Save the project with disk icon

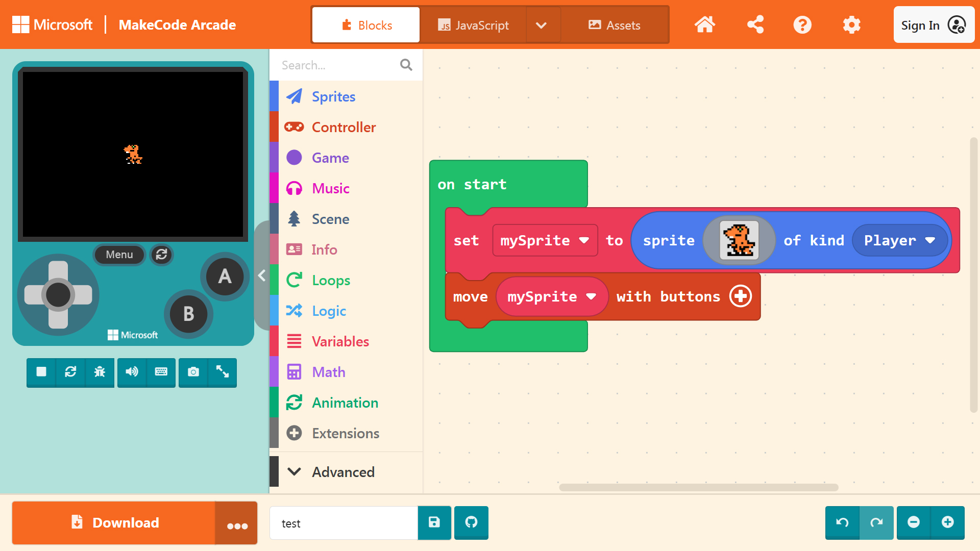434,522
